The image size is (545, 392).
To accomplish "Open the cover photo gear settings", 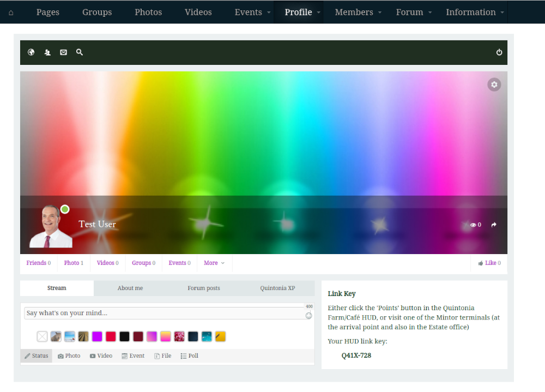I will (x=494, y=85).
